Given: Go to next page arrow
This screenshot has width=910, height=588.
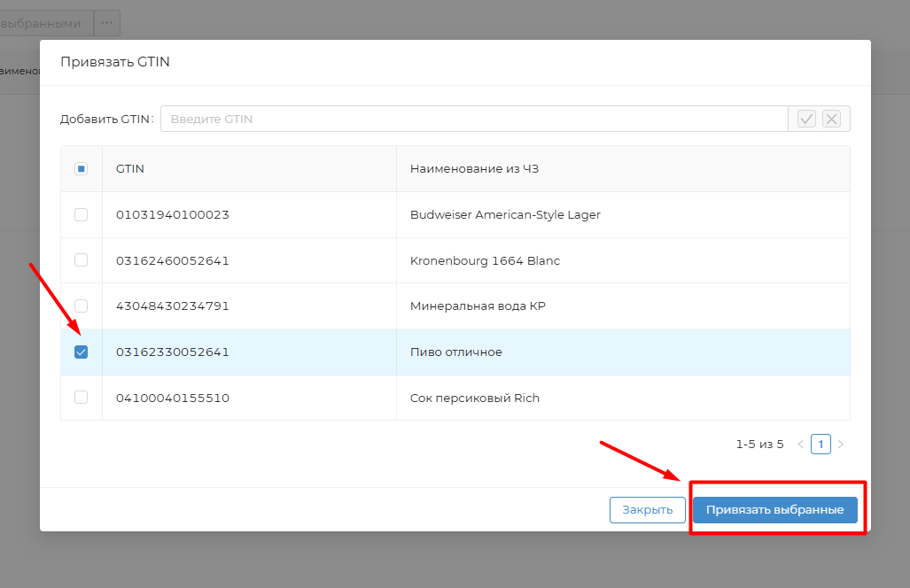Looking at the screenshot, I should [x=841, y=445].
